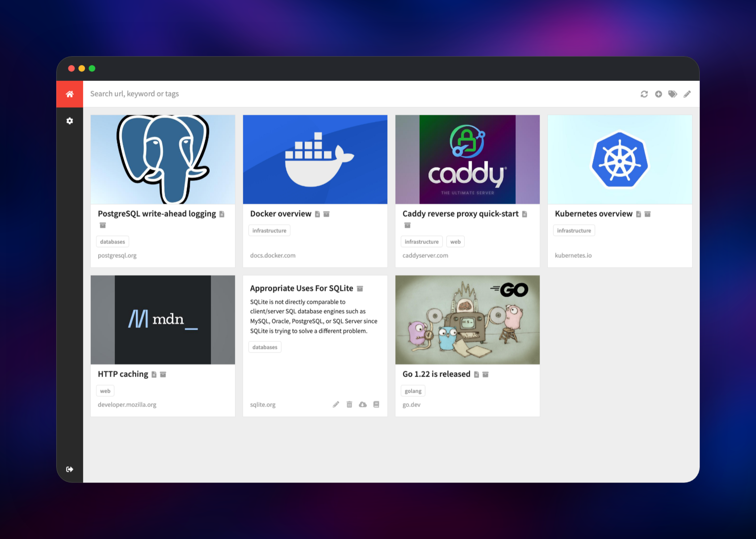This screenshot has height=539, width=756.
Task: Open HTTP caching title link
Action: click(x=123, y=374)
